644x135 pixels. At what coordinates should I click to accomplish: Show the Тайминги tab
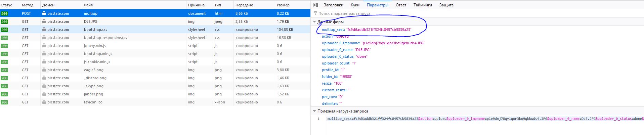(x=423, y=5)
